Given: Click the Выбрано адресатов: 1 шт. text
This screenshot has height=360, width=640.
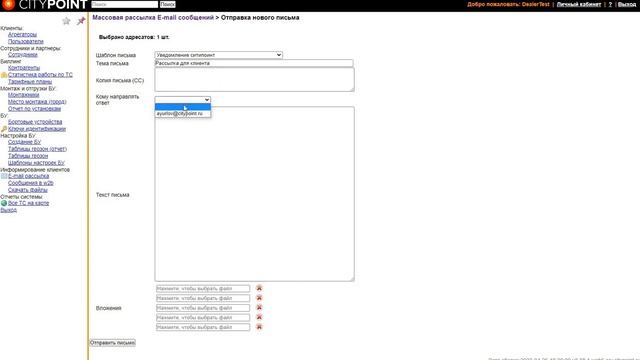Looking at the screenshot, I should [134, 37].
